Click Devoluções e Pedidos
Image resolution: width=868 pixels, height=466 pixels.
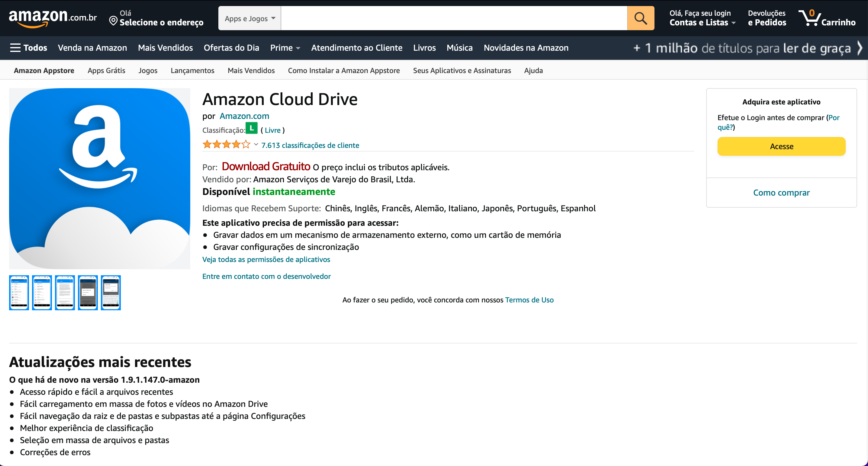pos(767,18)
